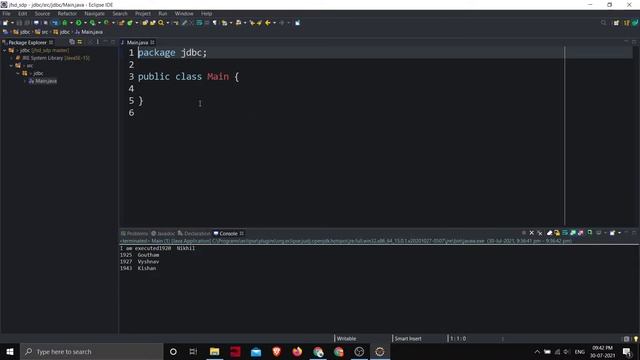Click the Task View taskbar icon

[x=193, y=351]
